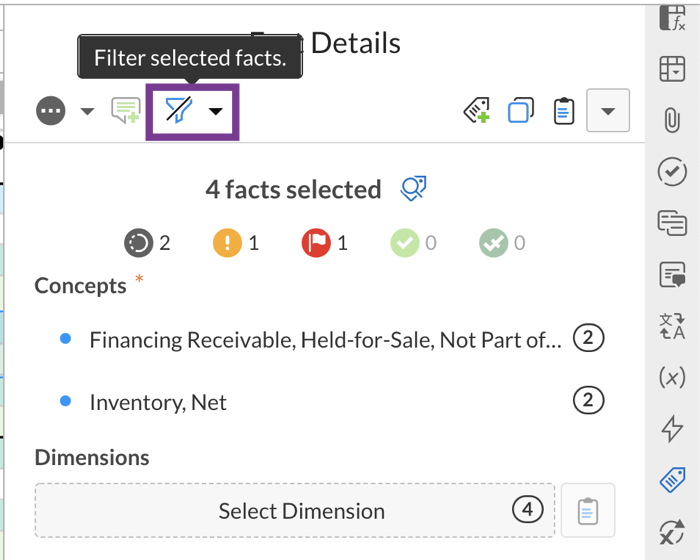The height and width of the screenshot is (560, 700).
Task: Open the more actions ellipsis menu
Action: 50,111
